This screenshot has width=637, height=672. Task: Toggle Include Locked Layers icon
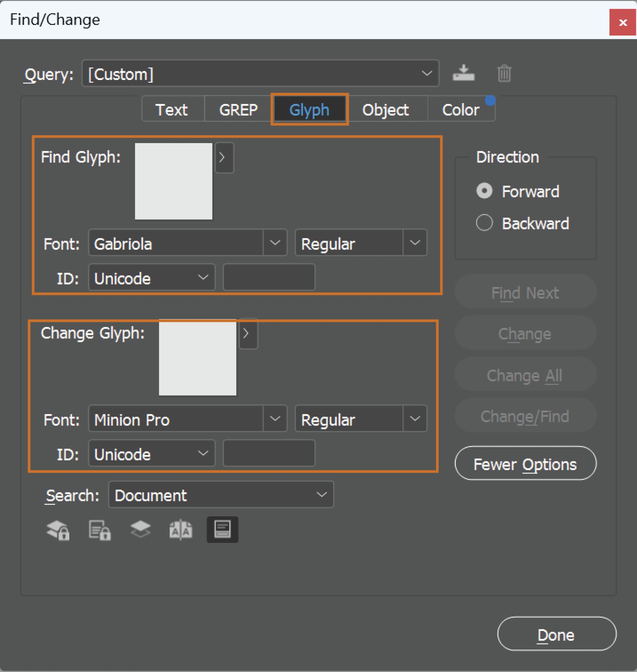coord(58,530)
